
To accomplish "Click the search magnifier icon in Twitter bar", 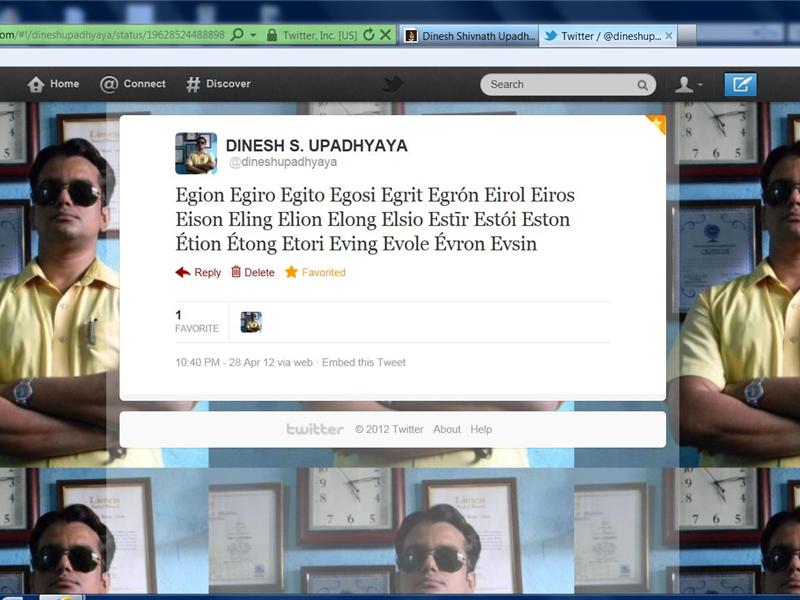I will 642,85.
